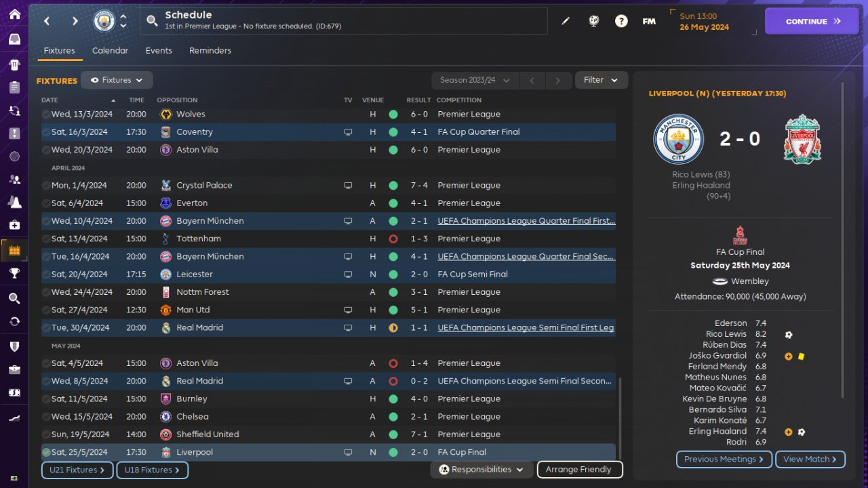Viewport: 868px width, 488px height.
Task: Open the FM menu in the top bar
Action: [x=649, y=21]
